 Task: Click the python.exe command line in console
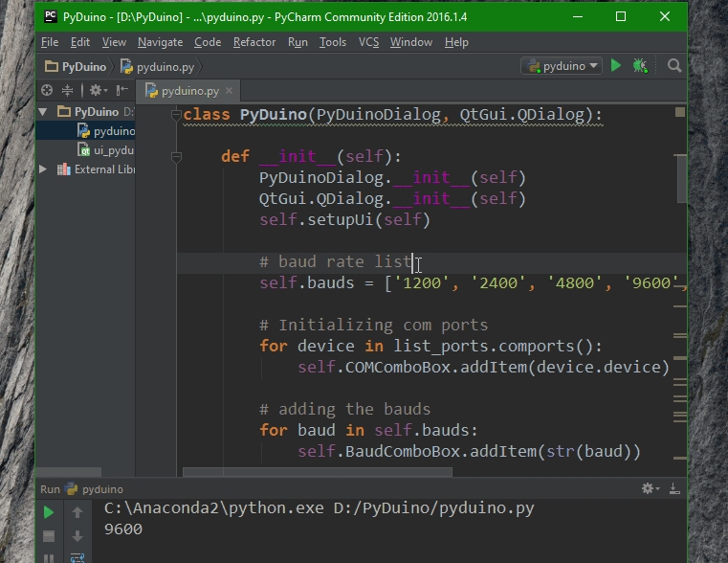coord(319,508)
